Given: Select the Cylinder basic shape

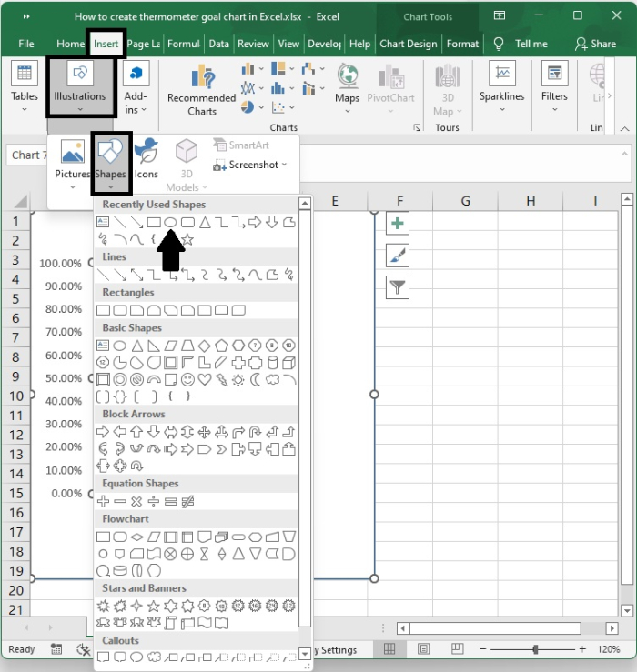Looking at the screenshot, I should click(x=272, y=363).
